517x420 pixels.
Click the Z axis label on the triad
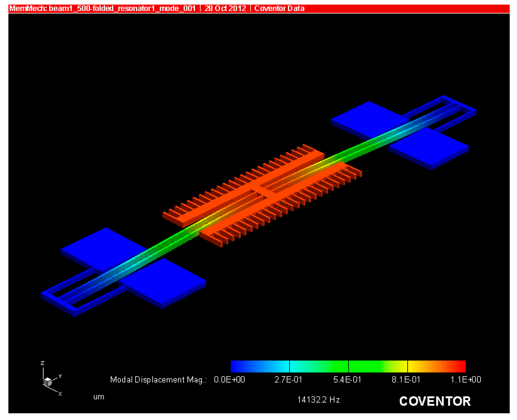pos(43,363)
